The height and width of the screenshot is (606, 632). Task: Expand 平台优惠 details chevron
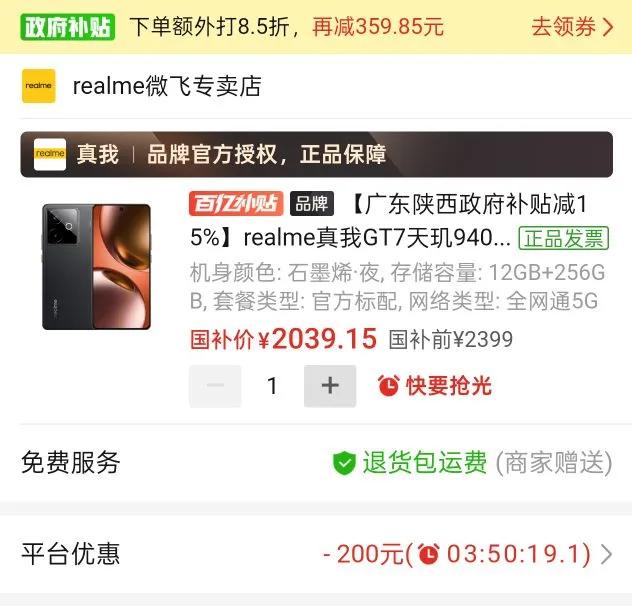pos(606,554)
